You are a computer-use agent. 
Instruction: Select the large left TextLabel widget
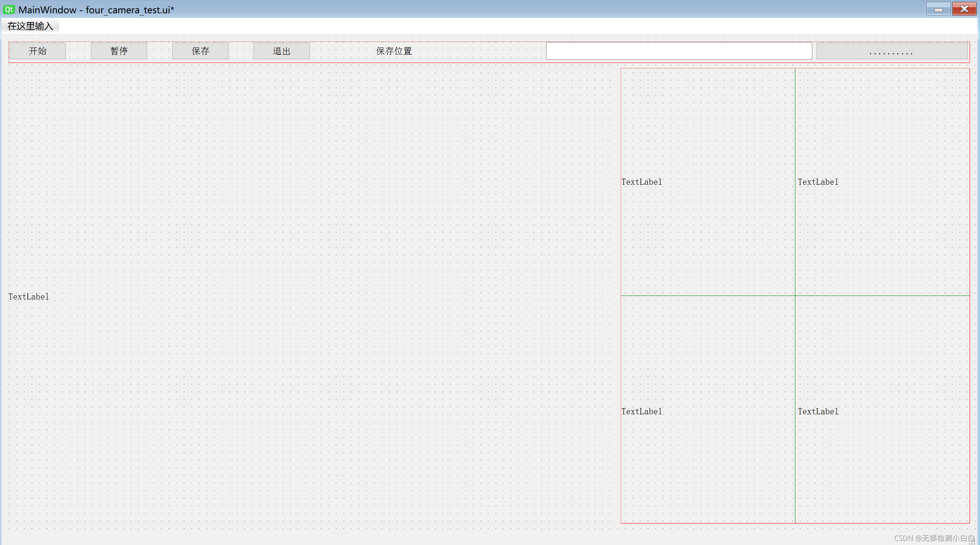(x=29, y=297)
